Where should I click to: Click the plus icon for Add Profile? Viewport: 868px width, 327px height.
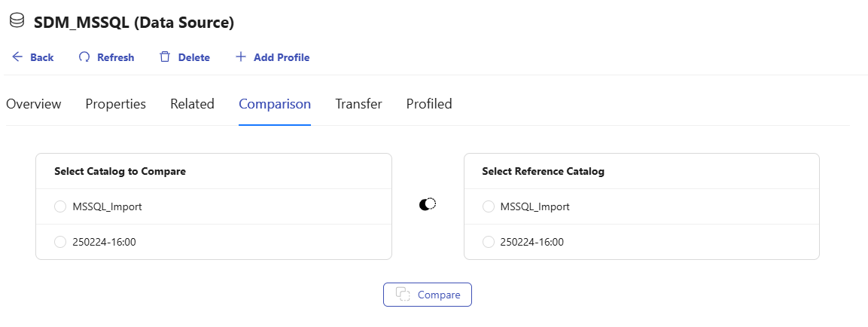tap(241, 57)
